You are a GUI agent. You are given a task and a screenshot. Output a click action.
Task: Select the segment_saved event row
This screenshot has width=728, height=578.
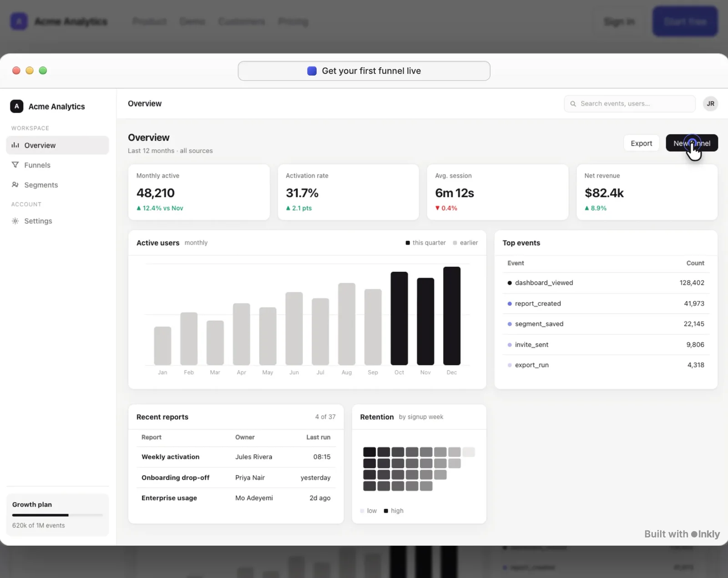(x=606, y=324)
